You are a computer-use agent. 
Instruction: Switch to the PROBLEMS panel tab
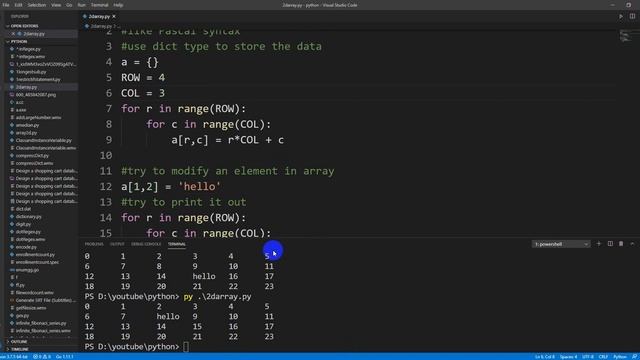coord(94,244)
